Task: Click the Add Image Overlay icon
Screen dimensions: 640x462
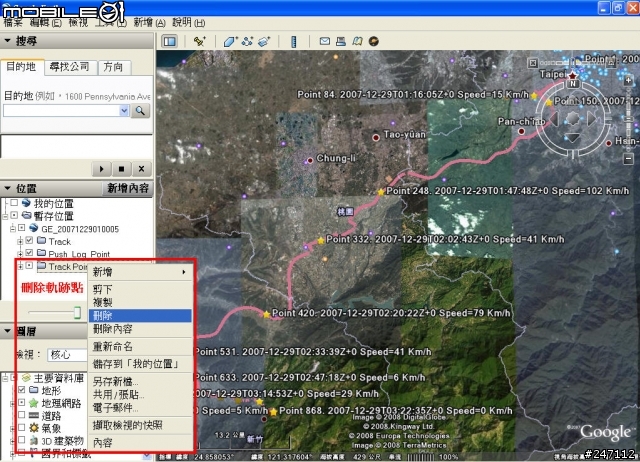Action: (264, 41)
